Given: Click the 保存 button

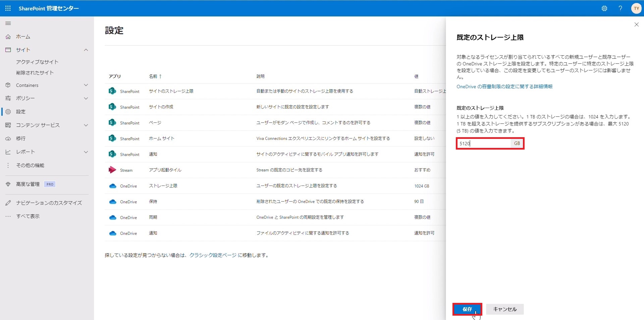Looking at the screenshot, I should coord(467,309).
